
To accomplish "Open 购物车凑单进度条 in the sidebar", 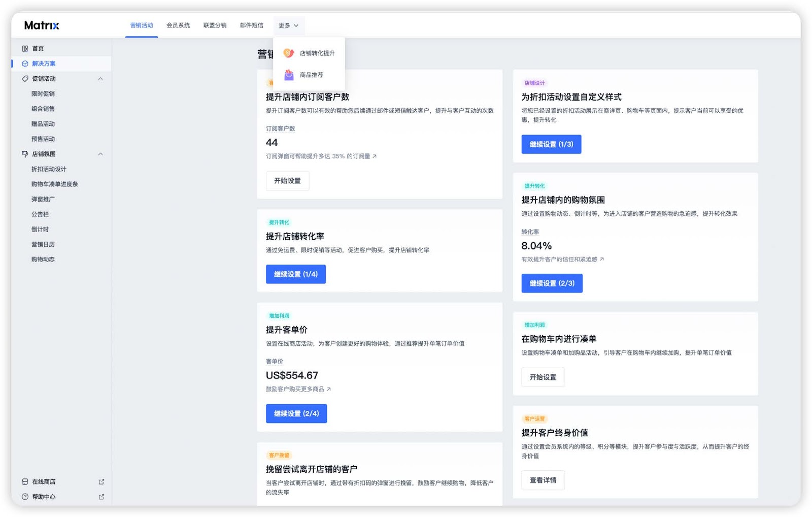I will [55, 184].
